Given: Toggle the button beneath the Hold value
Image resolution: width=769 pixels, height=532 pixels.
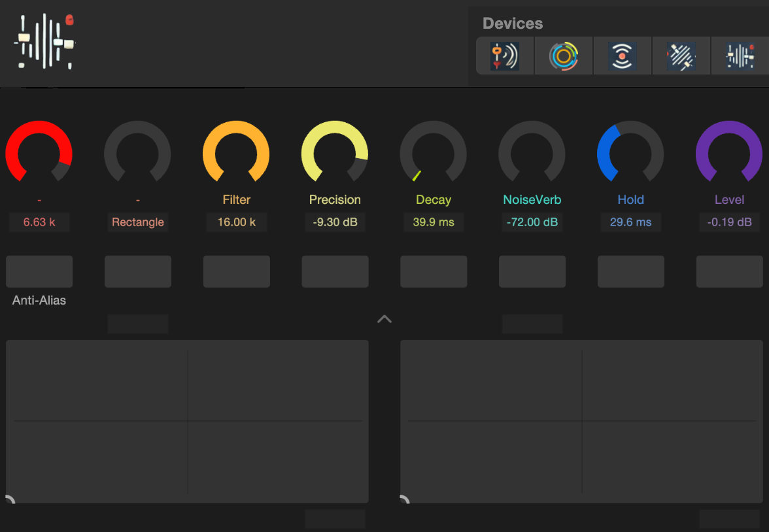Looking at the screenshot, I should click(630, 271).
